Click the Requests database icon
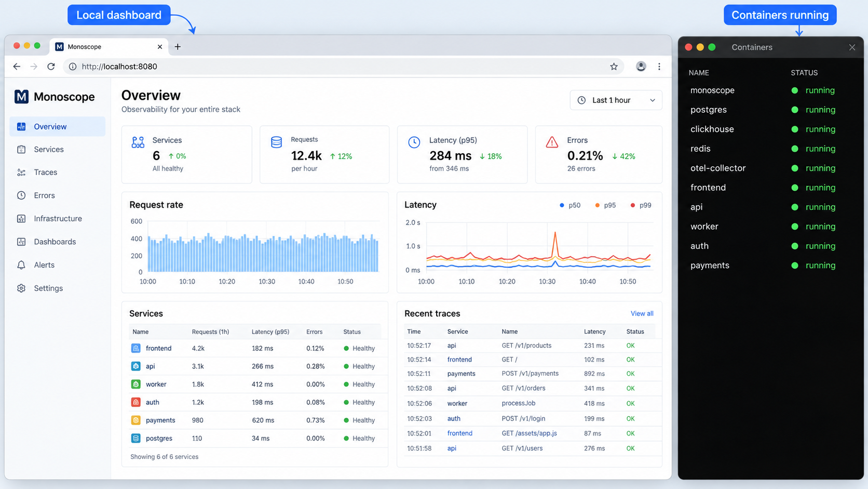 [276, 142]
